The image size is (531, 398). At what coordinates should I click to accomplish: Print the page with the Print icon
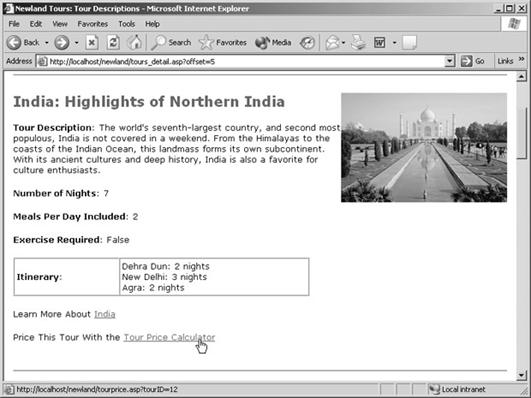(358, 43)
